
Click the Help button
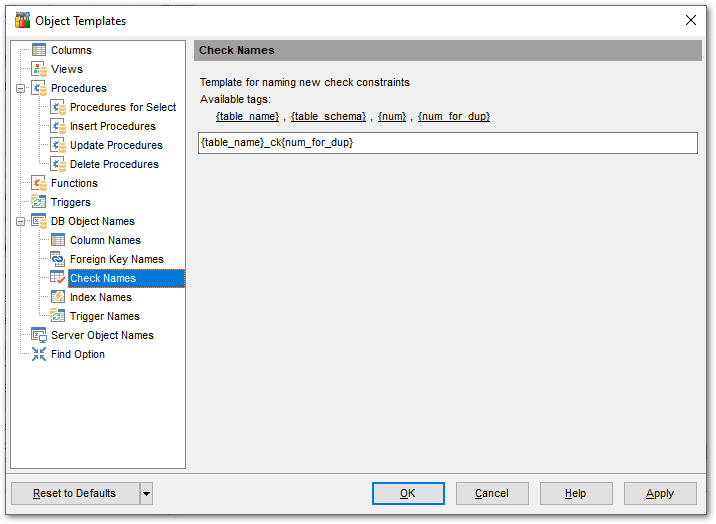pos(576,493)
